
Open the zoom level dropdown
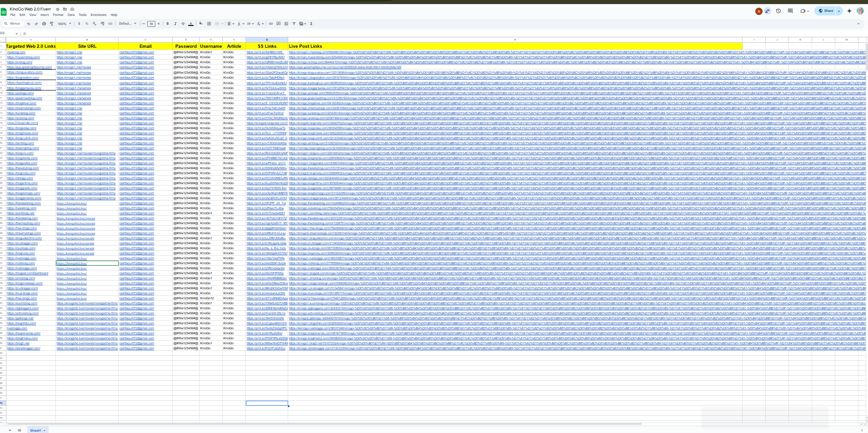point(65,24)
